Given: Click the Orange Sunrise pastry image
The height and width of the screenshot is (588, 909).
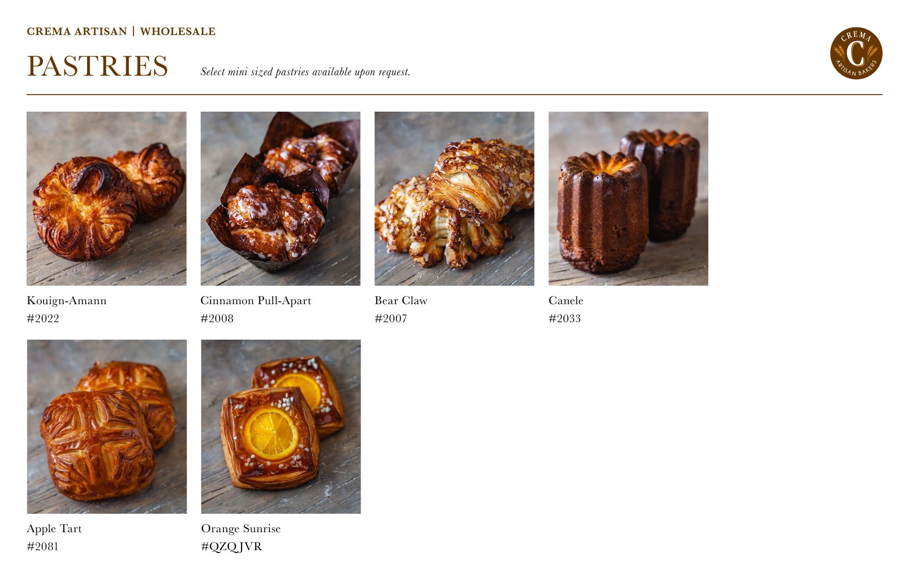Looking at the screenshot, I should coord(281,427).
